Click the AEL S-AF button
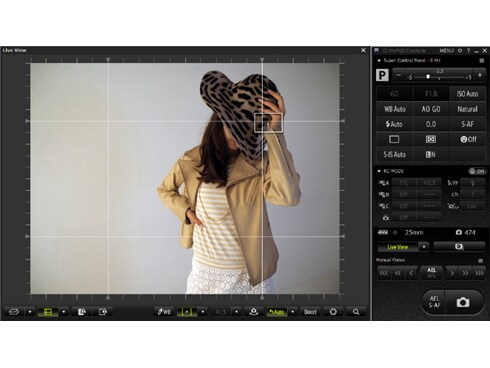Viewport: 490px width, 368px height. tap(434, 302)
